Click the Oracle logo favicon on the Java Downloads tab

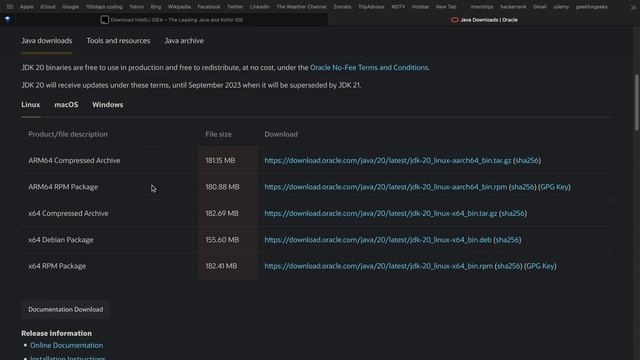click(x=455, y=20)
